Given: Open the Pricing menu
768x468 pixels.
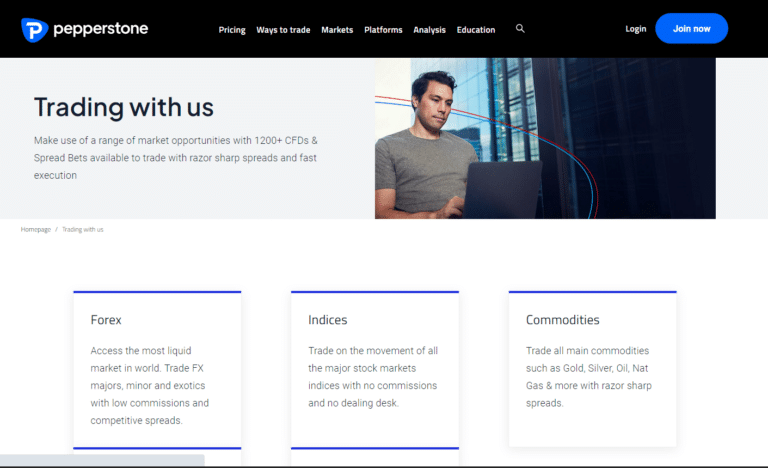Looking at the screenshot, I should coord(232,30).
